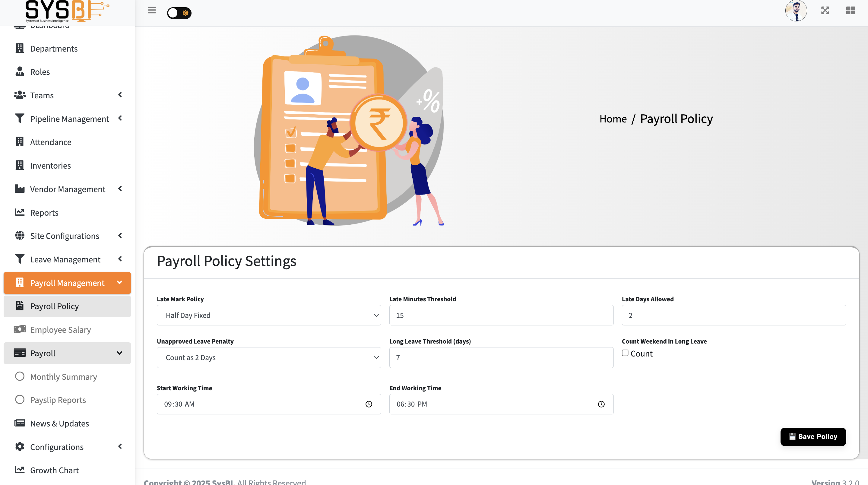Click clock icon in Start Working Time

[369, 404]
